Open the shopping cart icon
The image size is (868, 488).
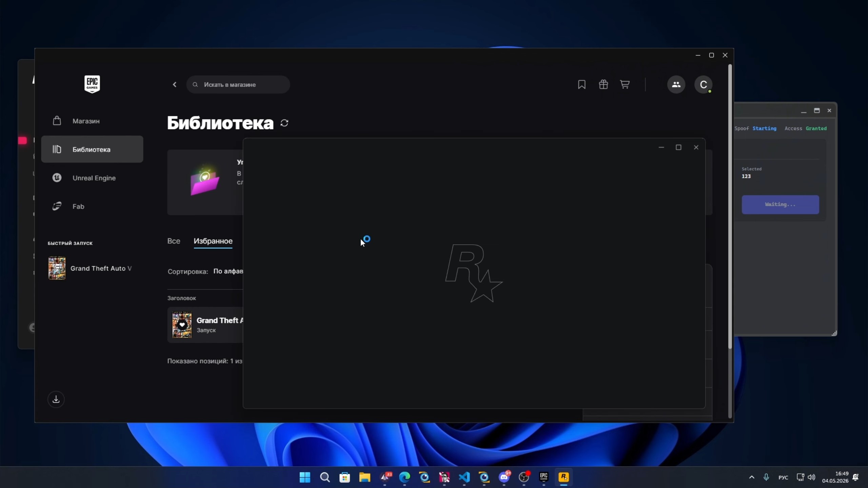625,84
